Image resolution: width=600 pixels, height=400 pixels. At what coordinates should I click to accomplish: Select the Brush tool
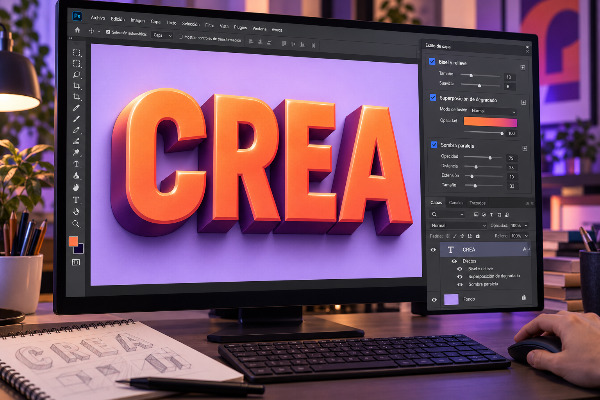click(x=77, y=119)
